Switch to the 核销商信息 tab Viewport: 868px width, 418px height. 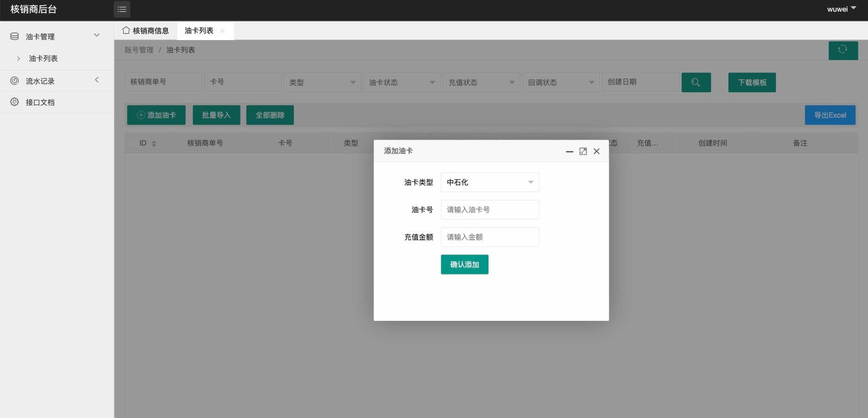coord(146,31)
